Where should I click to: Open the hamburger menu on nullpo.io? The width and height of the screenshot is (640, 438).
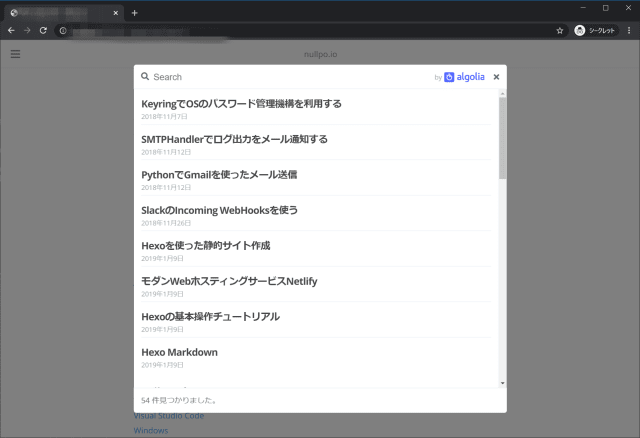(16, 54)
